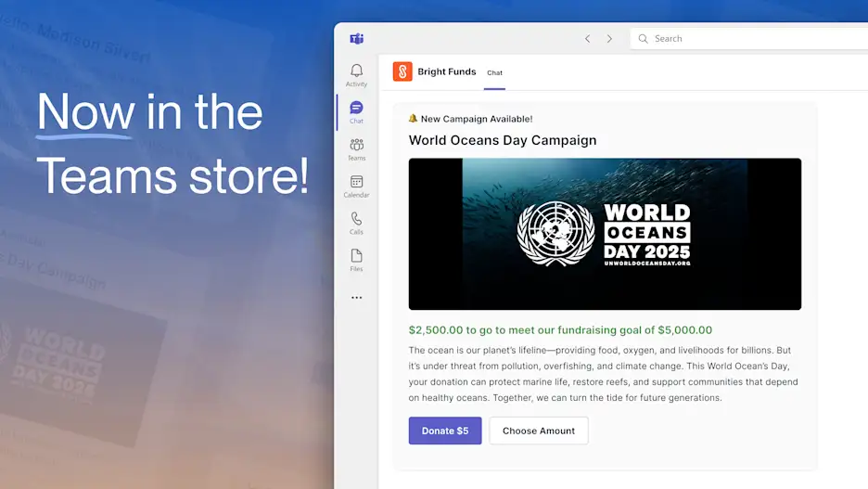Click the Bright Funds app icon

pos(402,71)
